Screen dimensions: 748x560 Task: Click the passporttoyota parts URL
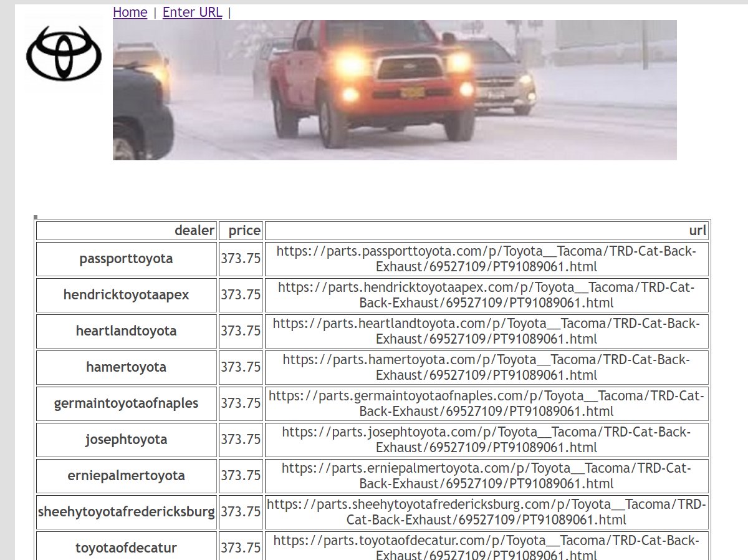point(487,259)
